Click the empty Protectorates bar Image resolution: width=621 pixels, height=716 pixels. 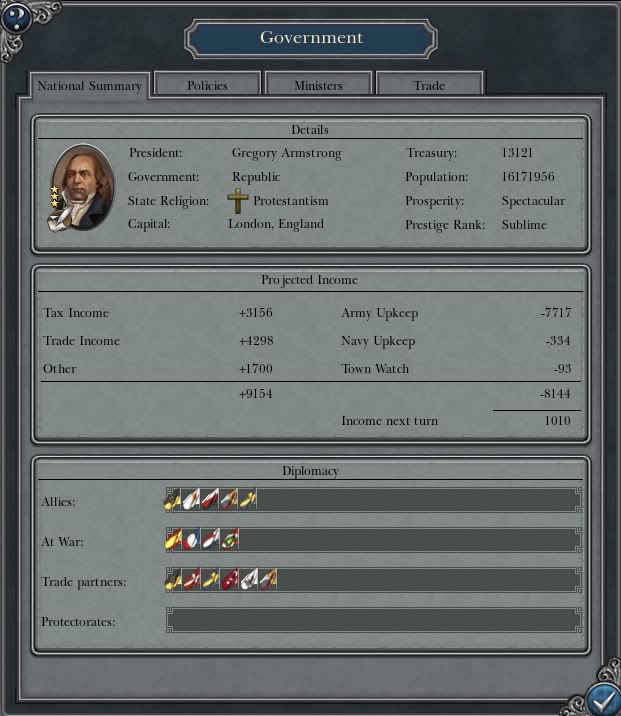[374, 620]
